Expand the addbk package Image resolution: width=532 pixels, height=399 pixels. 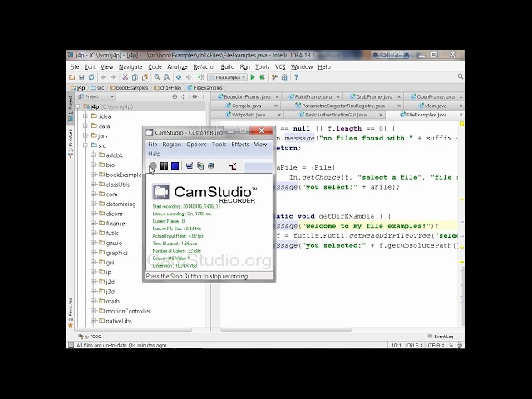click(93, 155)
